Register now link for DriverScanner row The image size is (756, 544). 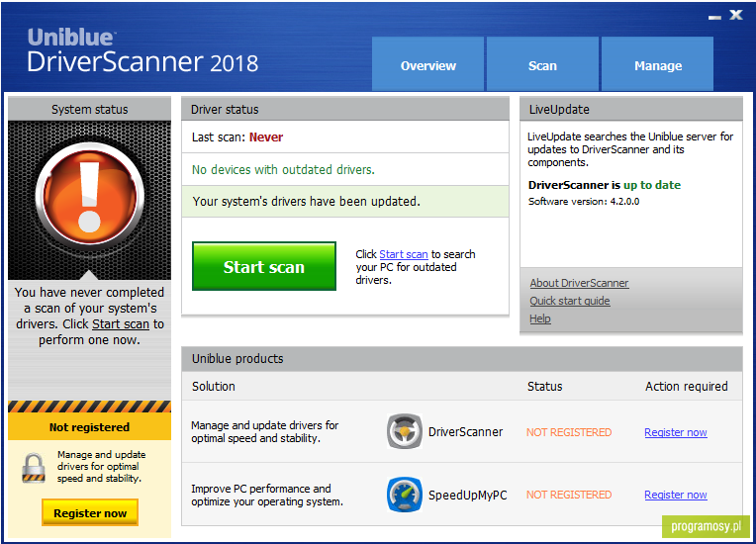tap(676, 432)
